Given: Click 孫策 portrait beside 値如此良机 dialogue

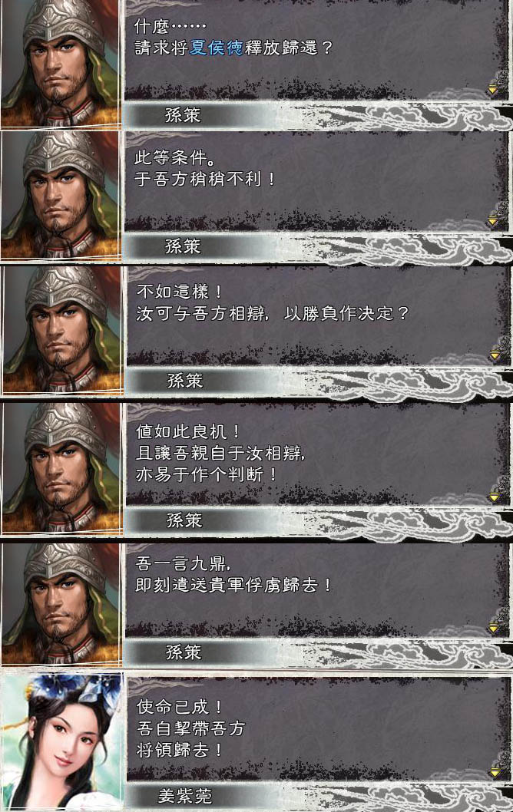Looking at the screenshot, I should (63, 468).
